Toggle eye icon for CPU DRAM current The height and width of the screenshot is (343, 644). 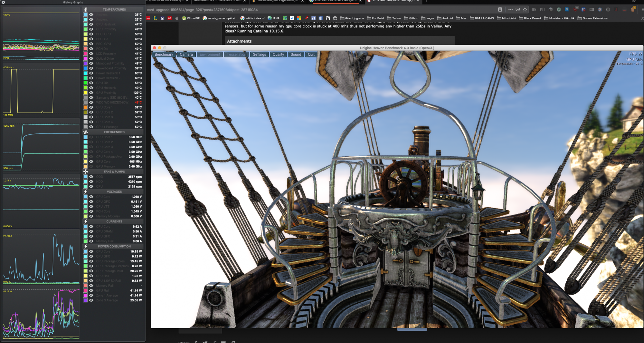pyautogui.click(x=91, y=231)
